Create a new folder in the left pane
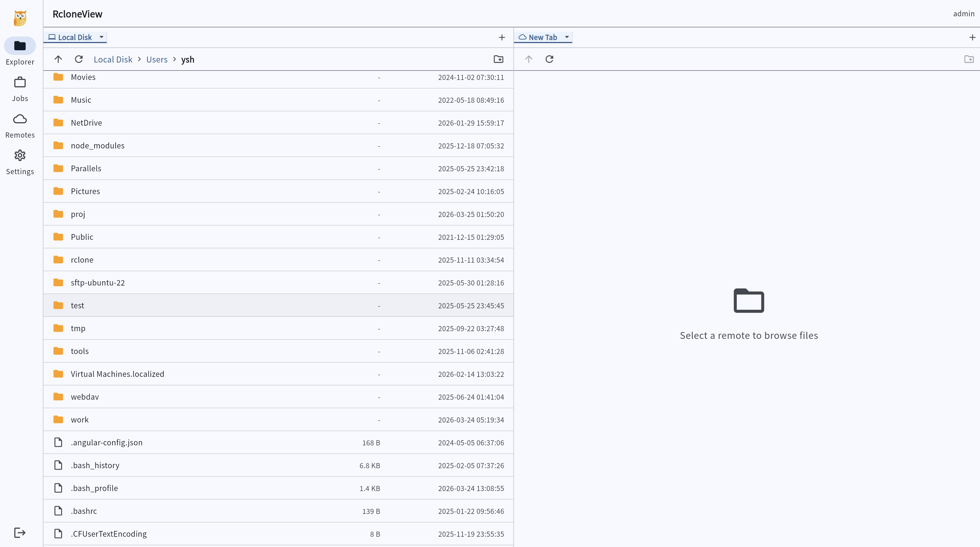Image resolution: width=980 pixels, height=547 pixels. tap(499, 59)
